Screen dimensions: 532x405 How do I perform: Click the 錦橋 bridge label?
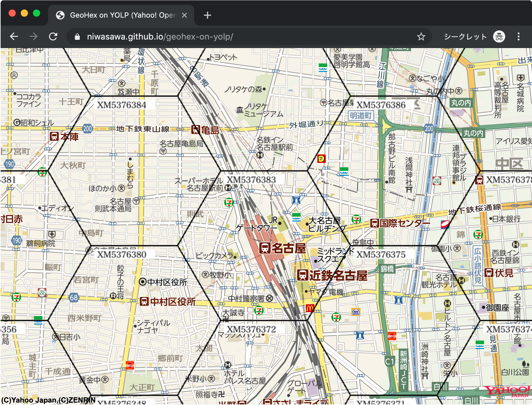tap(387, 269)
